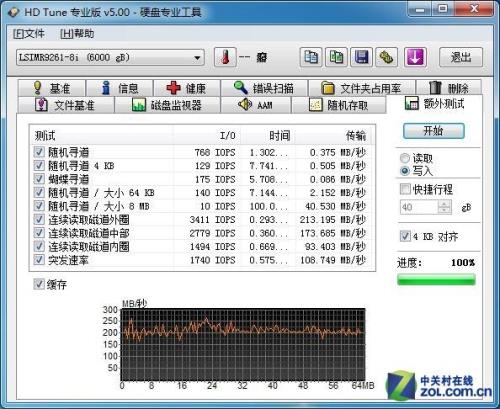Click the 退出 exit button

point(461,57)
